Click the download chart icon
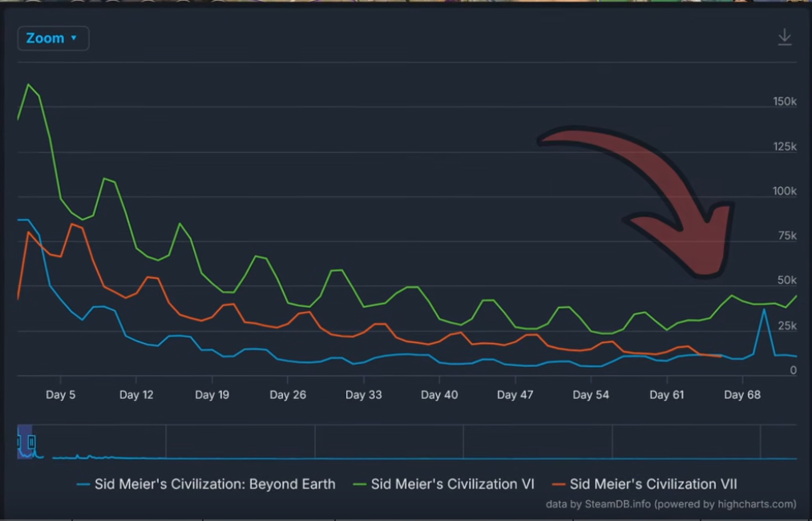The height and width of the screenshot is (521, 812). (x=785, y=37)
